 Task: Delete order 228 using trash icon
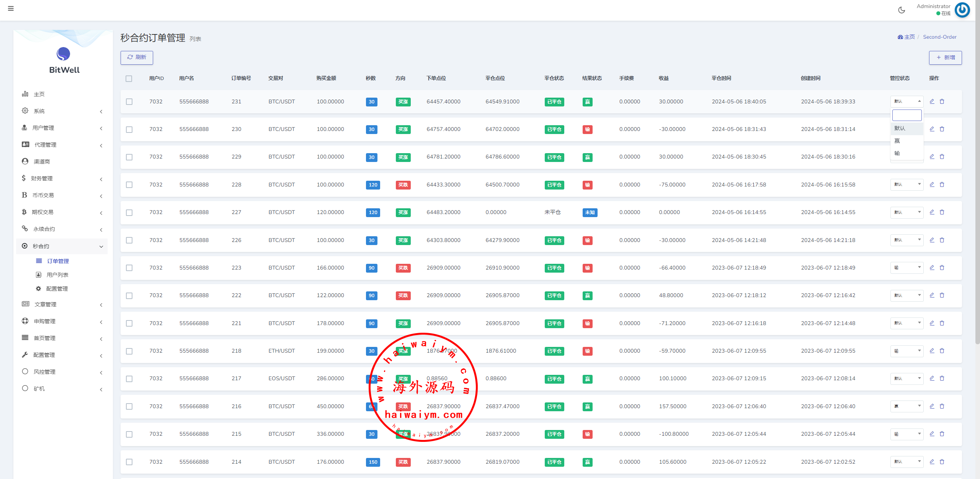(x=942, y=185)
